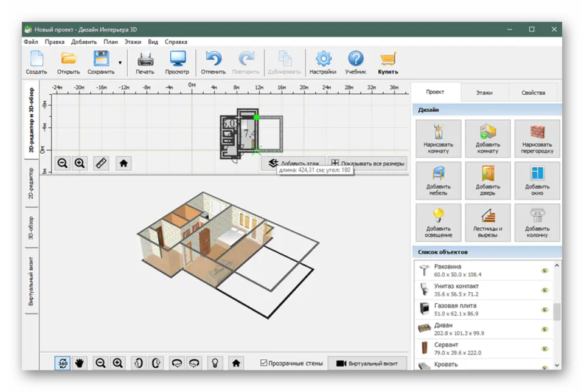The image size is (584, 392).
Task: Toggle visibility of Раковина
Action: point(544,270)
